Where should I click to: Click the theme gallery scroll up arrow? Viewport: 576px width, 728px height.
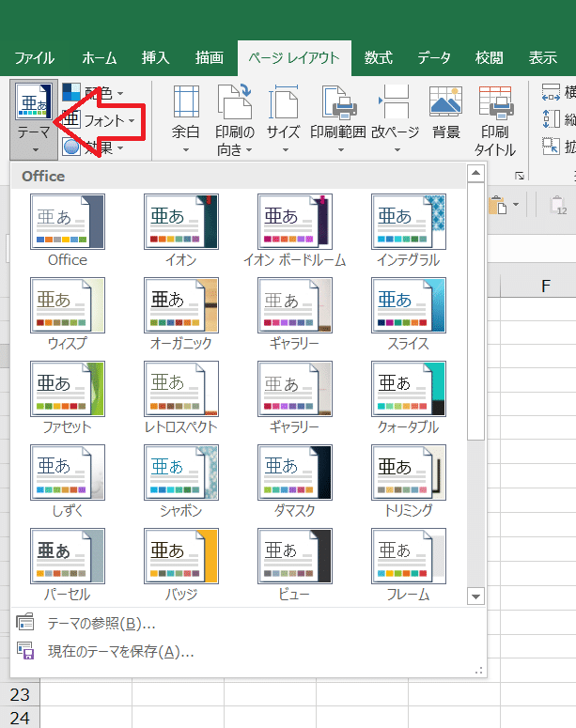[x=475, y=173]
